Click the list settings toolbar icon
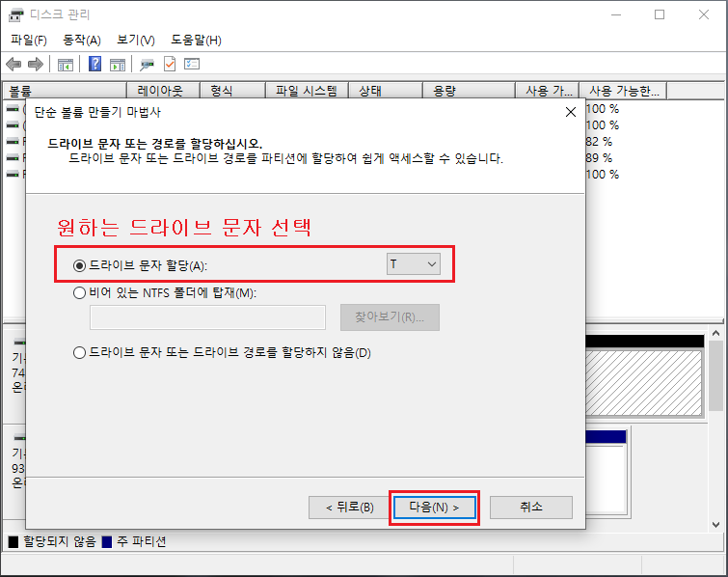 (x=192, y=64)
